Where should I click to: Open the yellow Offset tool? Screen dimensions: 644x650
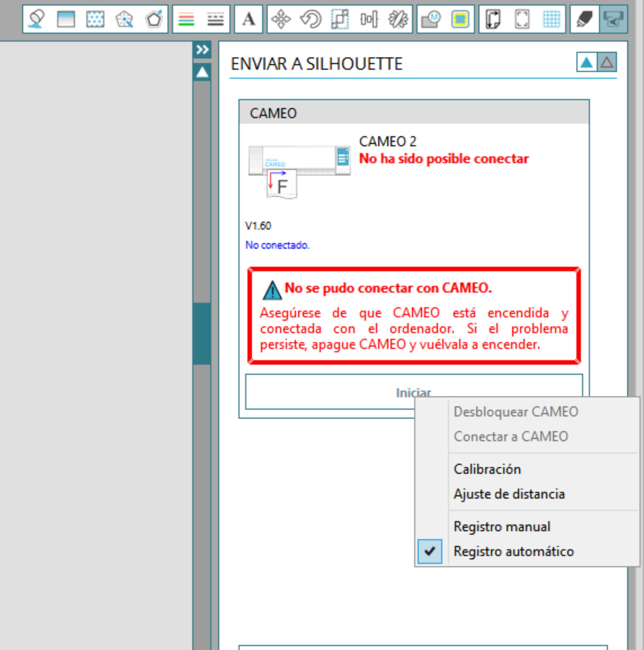click(x=460, y=19)
